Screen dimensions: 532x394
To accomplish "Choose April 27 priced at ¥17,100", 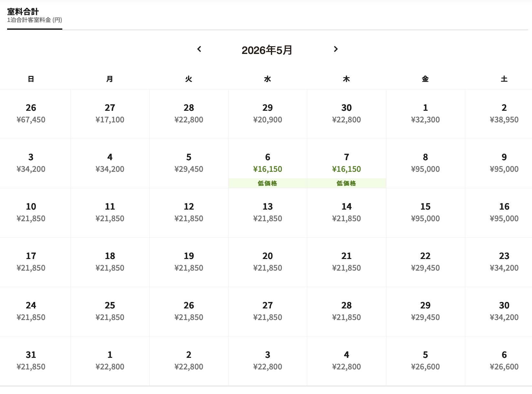I will pos(110,114).
